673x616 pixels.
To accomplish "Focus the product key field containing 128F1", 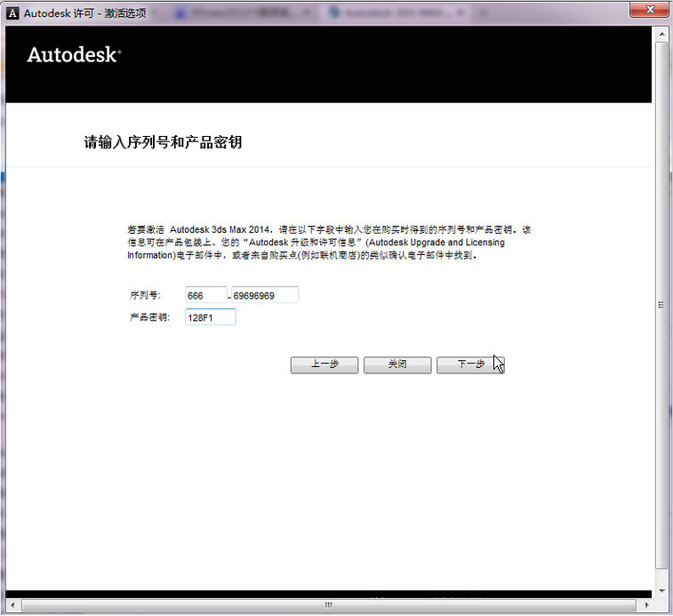I will tap(211, 317).
